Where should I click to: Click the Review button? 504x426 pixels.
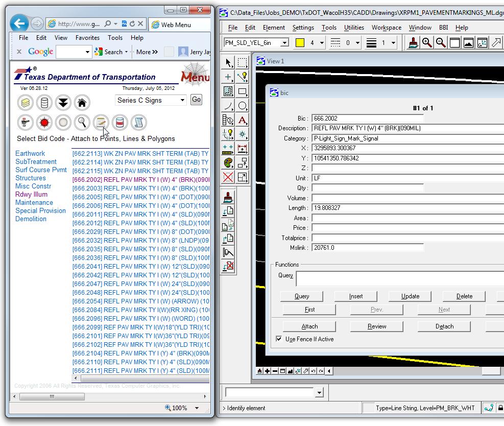point(376,326)
